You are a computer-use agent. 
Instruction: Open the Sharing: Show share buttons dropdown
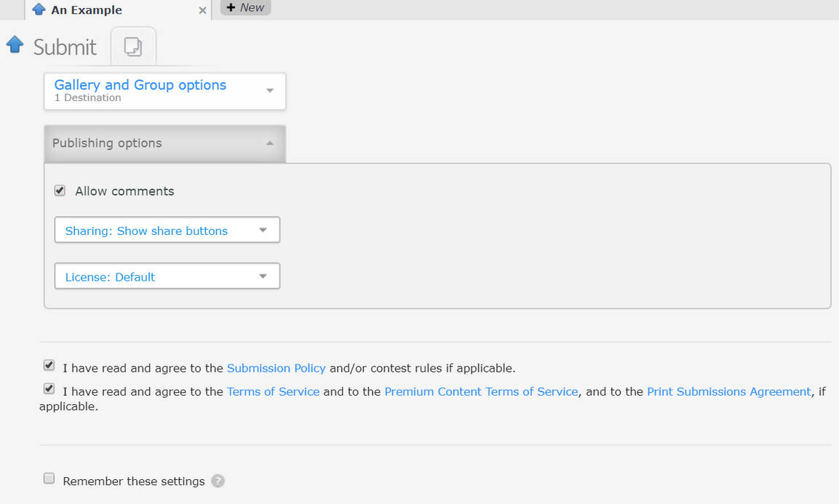(167, 231)
